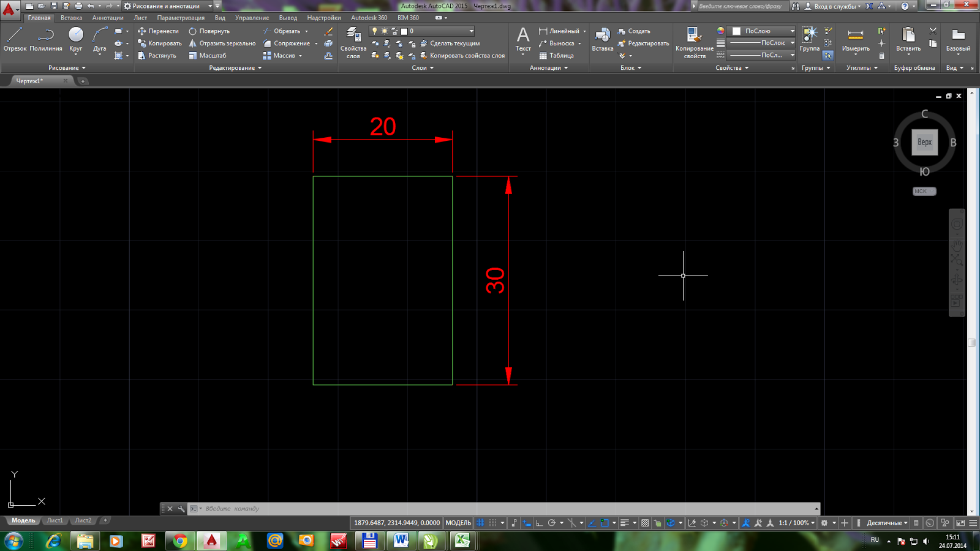Click the Сопряжение fillet tool
This screenshot has width=980, height=551.
[286, 43]
